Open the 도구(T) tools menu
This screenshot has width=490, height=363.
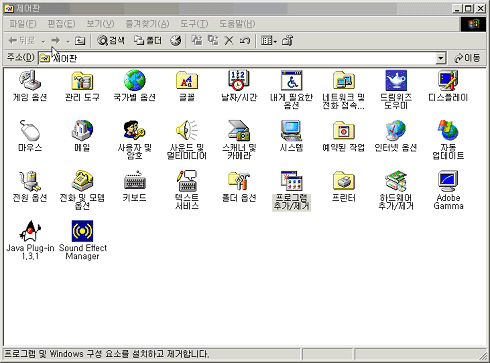194,24
